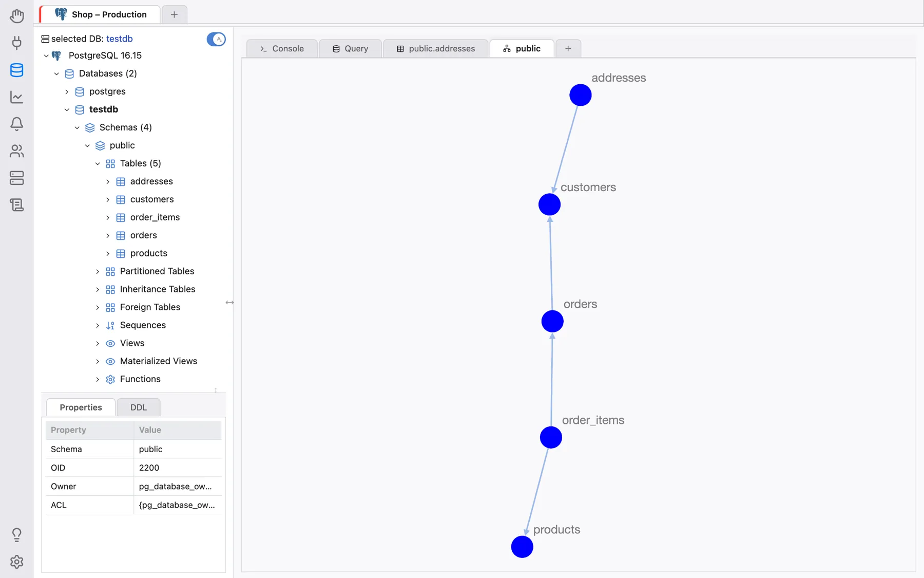
Task: Select the products table in tree
Action: [149, 253]
